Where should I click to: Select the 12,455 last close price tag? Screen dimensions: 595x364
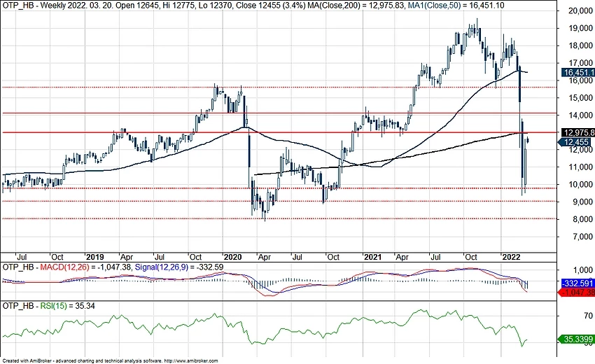[x=577, y=142]
